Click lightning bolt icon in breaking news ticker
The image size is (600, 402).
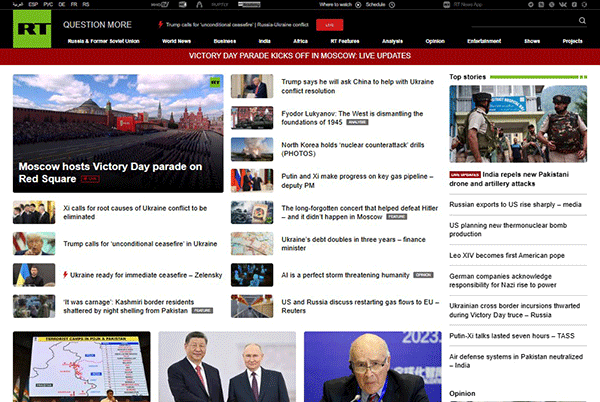click(x=161, y=24)
